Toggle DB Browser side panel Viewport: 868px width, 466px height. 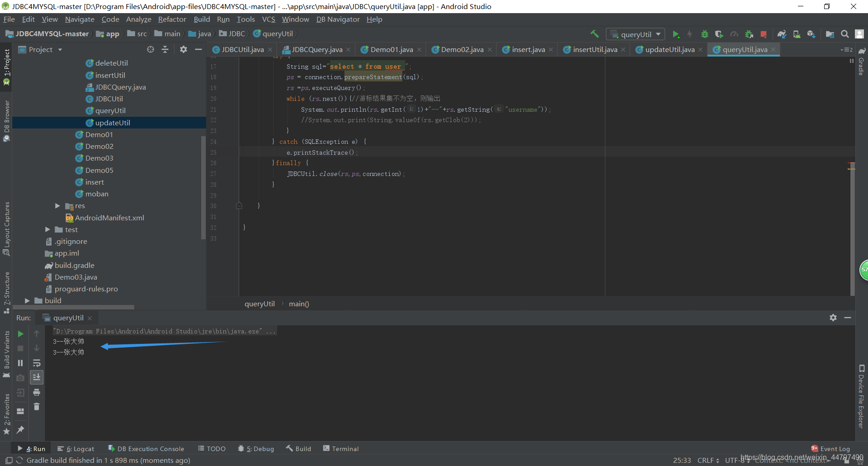6,120
